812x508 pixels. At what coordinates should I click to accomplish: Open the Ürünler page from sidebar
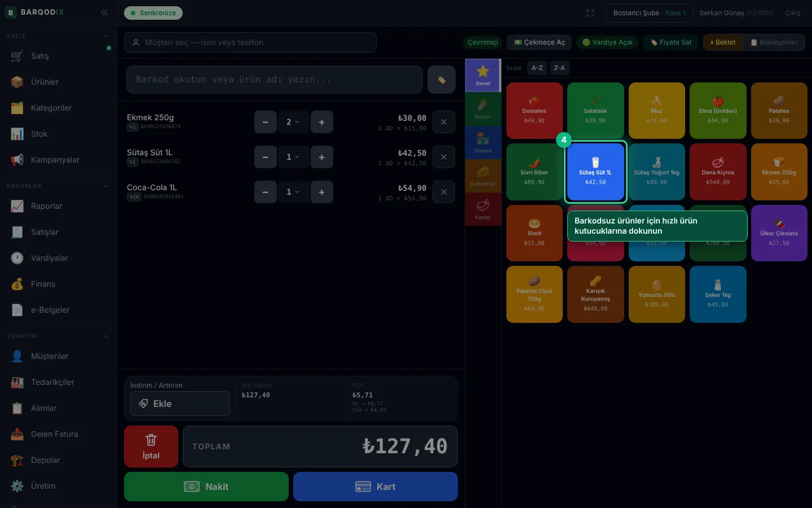pyautogui.click(x=58, y=82)
